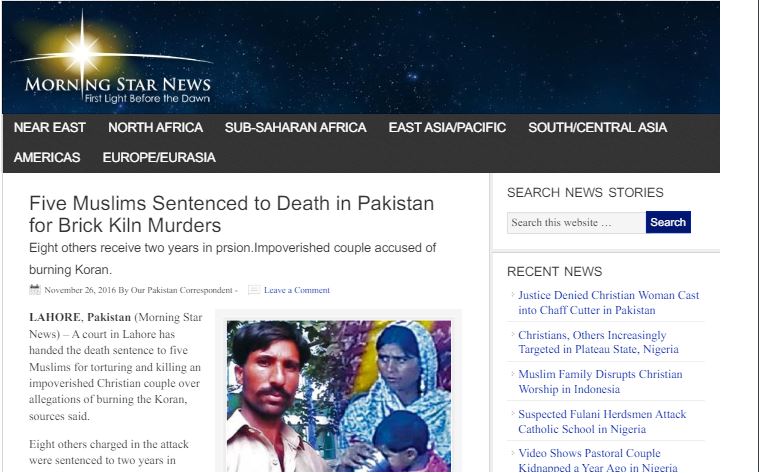Click the blue Search button
The height and width of the screenshot is (473, 759).
(x=668, y=222)
